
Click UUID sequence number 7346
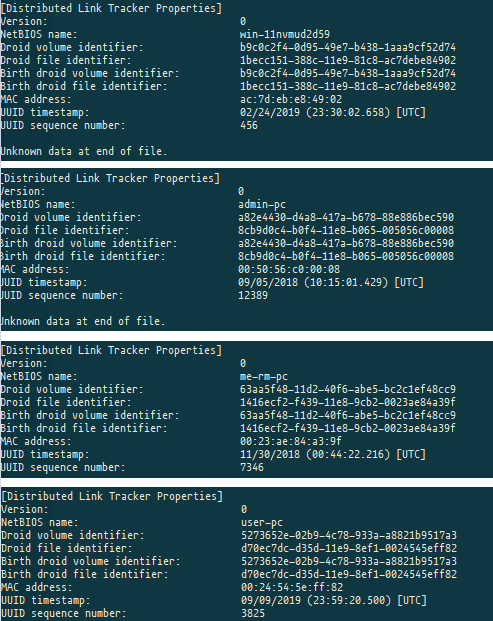pos(252,467)
